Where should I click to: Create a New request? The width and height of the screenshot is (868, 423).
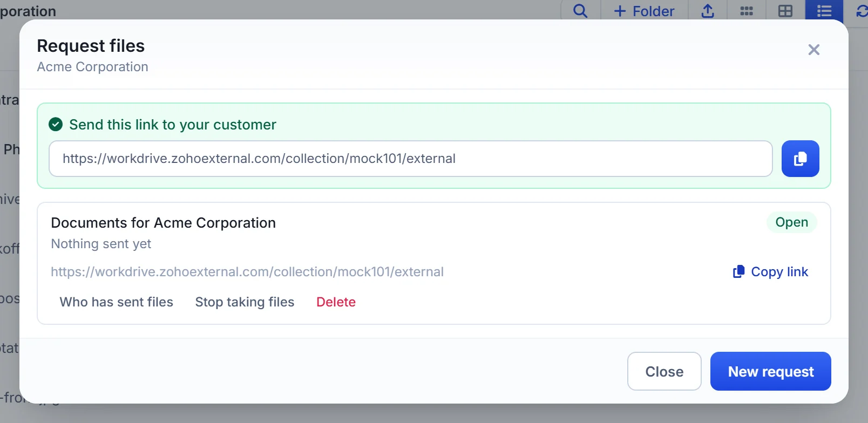[771, 371]
